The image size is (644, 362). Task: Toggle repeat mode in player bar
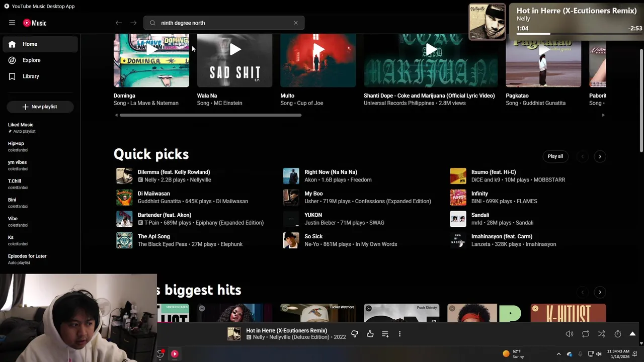click(586, 334)
